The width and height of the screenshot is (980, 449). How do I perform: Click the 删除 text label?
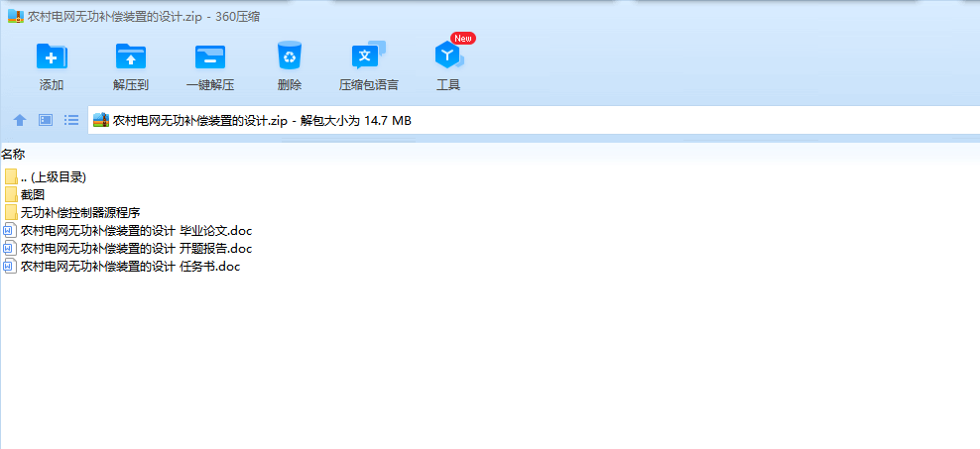tap(290, 85)
